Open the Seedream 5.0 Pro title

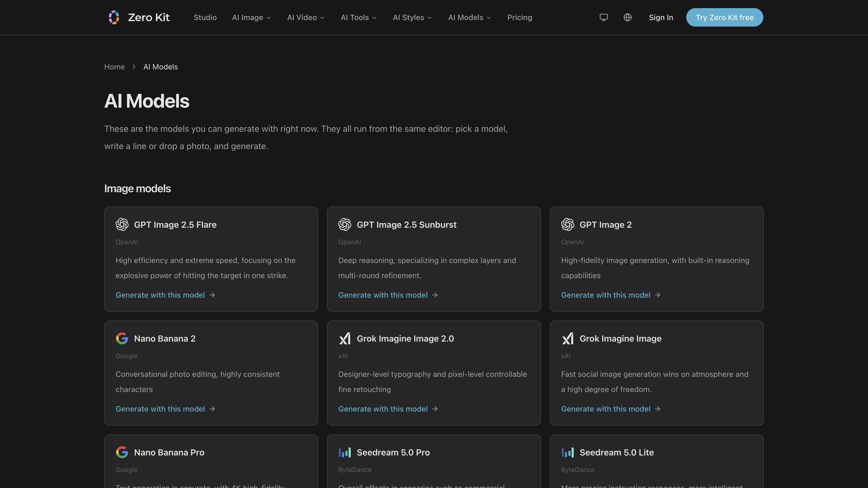393,452
